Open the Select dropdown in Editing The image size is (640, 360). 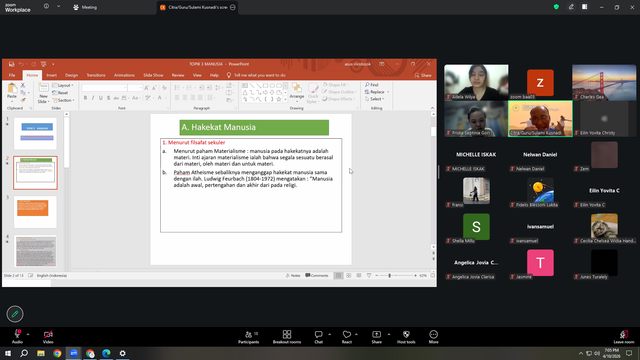click(x=375, y=99)
